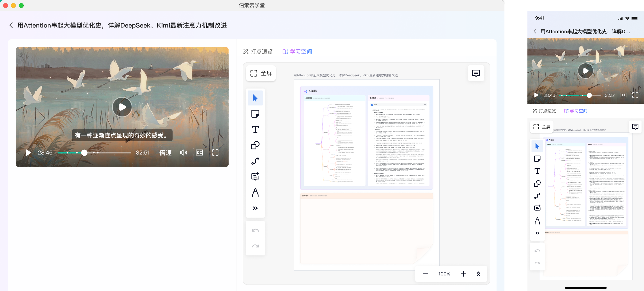Select the 打点速览 tab on mobile
Screen dimensions: 644x291
pos(544,111)
